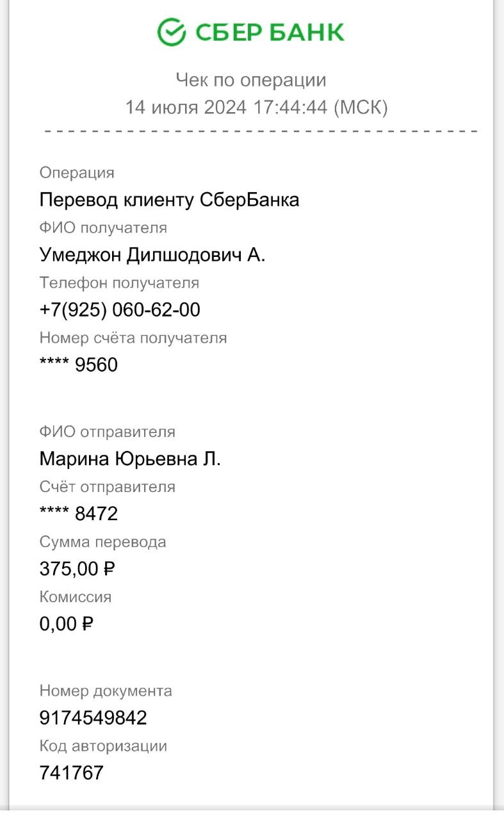Click the green Sber checkmark logo icon

172,31
